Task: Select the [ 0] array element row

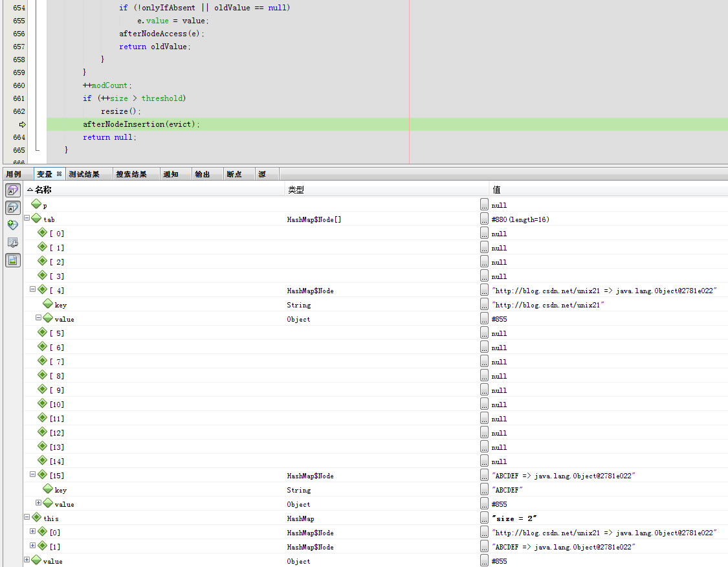Action: tap(375, 233)
